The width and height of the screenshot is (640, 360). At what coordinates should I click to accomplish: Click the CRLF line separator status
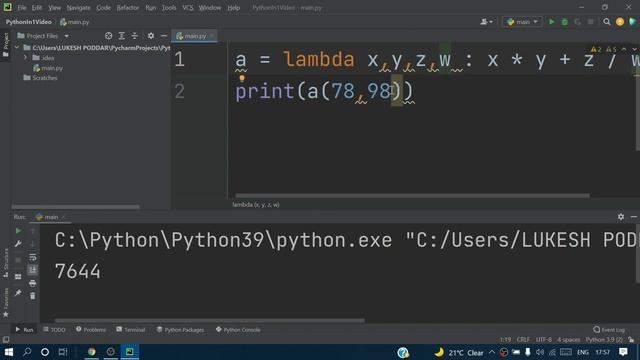tap(523, 340)
